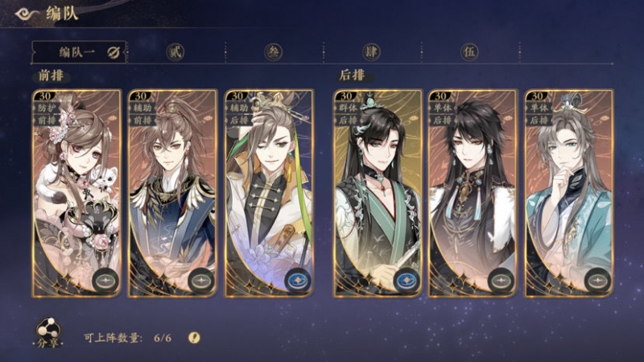Click the 可上阵数量 6/6 counter

[x=128, y=338]
